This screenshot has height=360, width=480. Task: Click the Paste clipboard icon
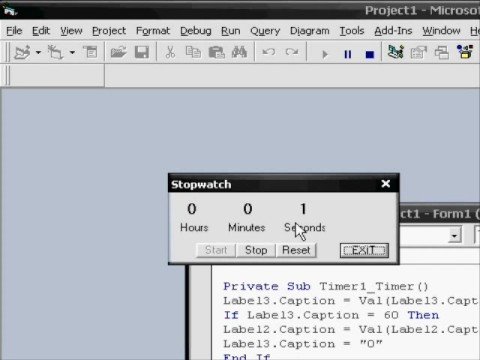click(216, 52)
